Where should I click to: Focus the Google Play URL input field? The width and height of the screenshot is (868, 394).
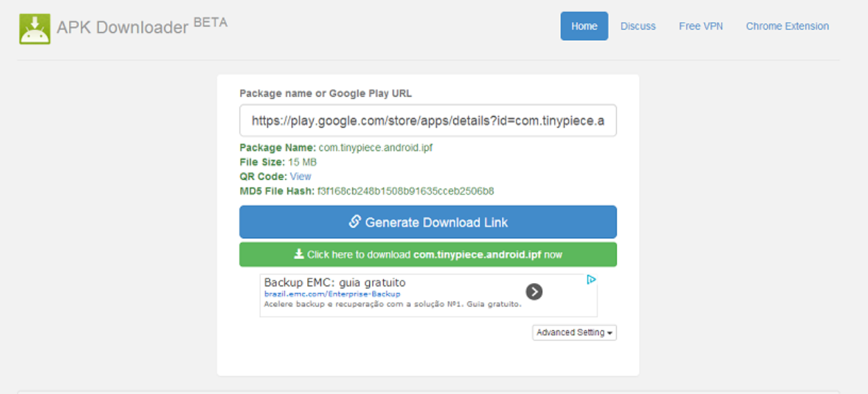click(x=428, y=121)
